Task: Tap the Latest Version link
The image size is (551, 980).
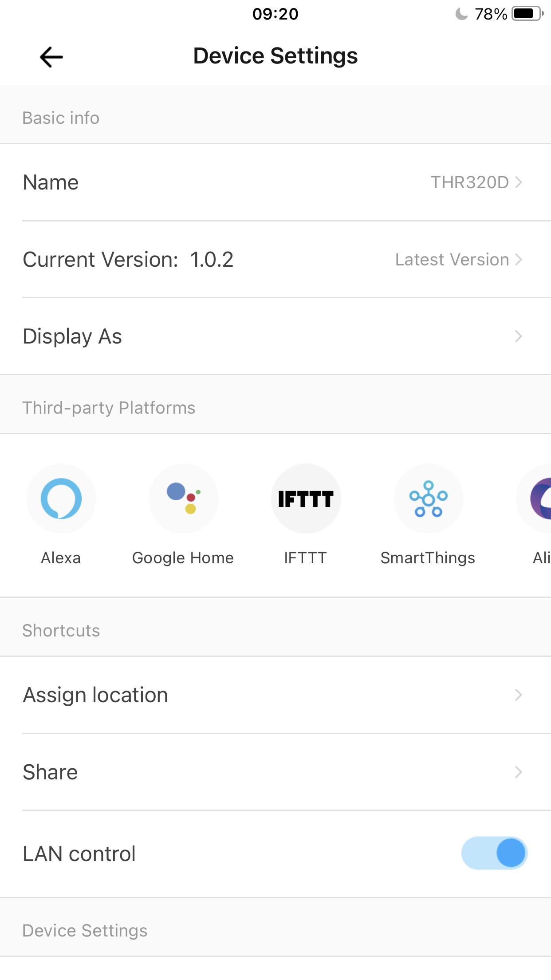Action: tap(453, 260)
